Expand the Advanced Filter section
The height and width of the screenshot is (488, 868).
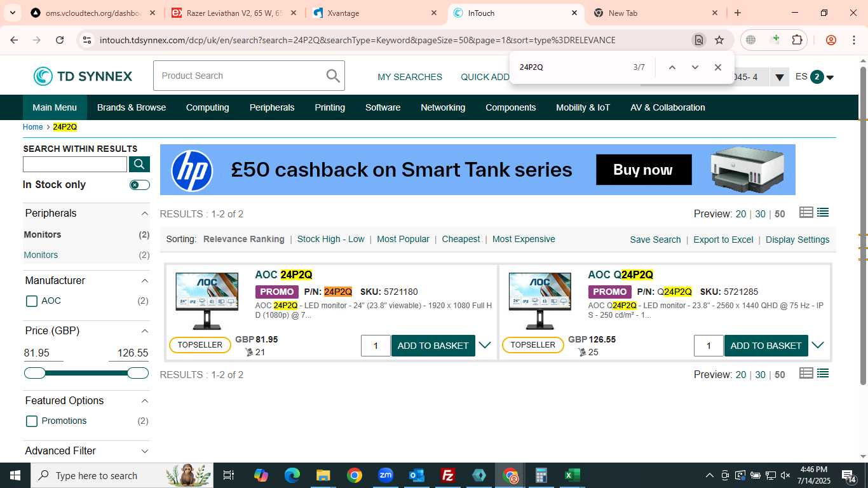[86, 451]
